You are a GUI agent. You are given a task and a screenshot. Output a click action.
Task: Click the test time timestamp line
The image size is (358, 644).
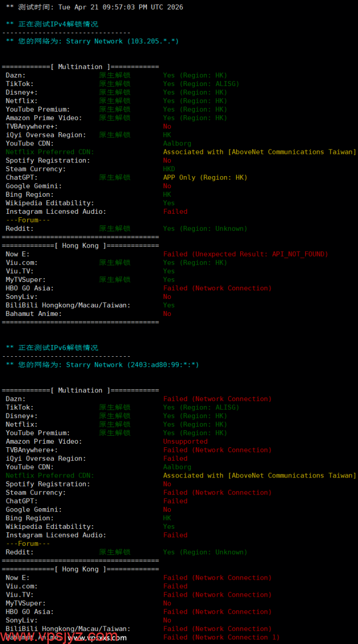coord(94,7)
